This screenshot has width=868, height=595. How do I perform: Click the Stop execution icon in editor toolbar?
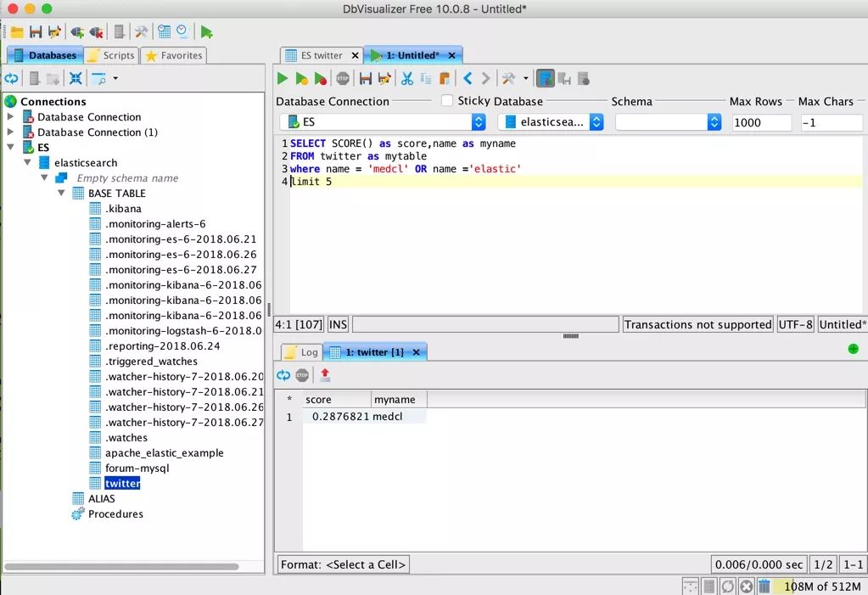coord(343,79)
